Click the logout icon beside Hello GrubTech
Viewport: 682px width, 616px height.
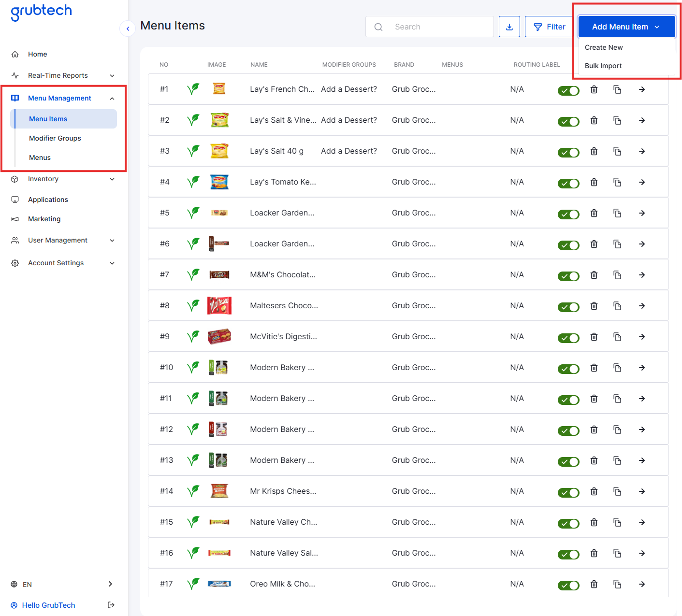(x=111, y=605)
